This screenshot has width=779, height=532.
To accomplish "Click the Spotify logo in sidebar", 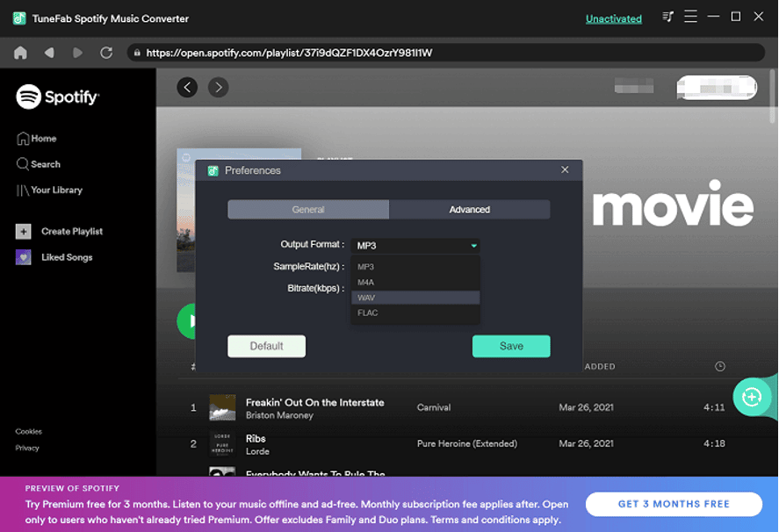I will point(56,97).
